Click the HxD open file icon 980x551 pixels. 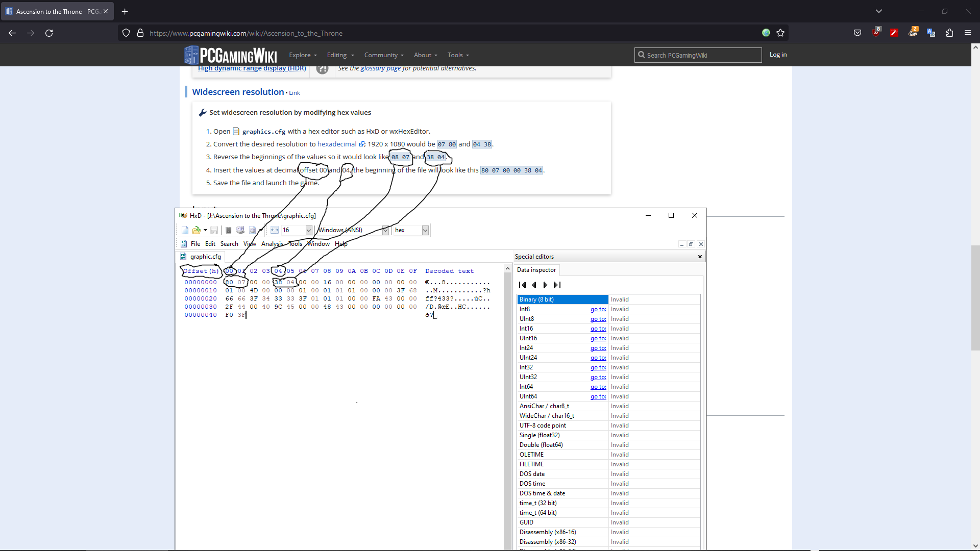[x=196, y=231]
